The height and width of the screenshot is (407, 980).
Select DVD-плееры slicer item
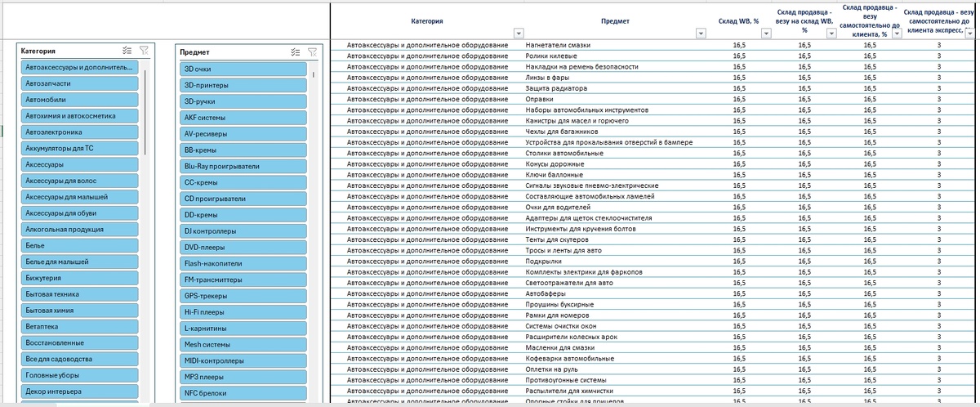click(243, 247)
